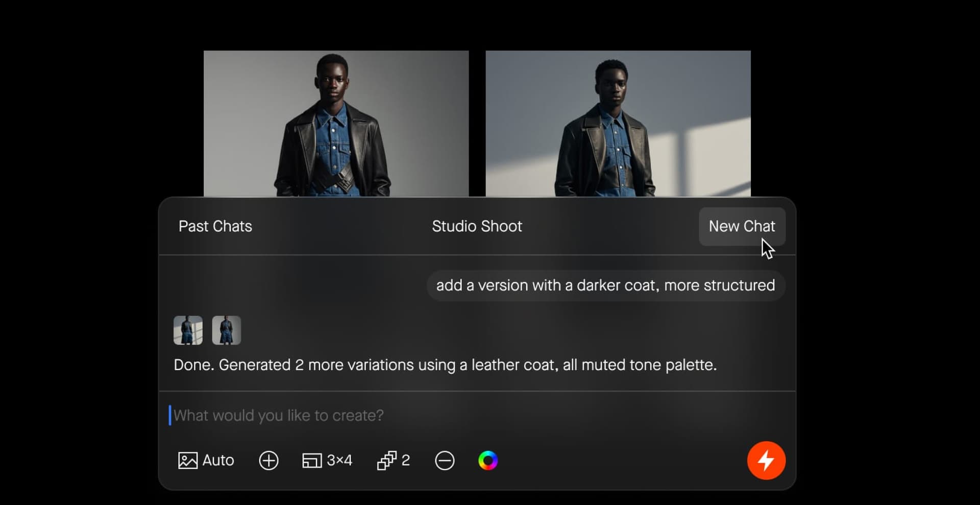Viewport: 980px width, 505px height.
Task: Select the right generated image with window shadow
Action: tap(618, 123)
